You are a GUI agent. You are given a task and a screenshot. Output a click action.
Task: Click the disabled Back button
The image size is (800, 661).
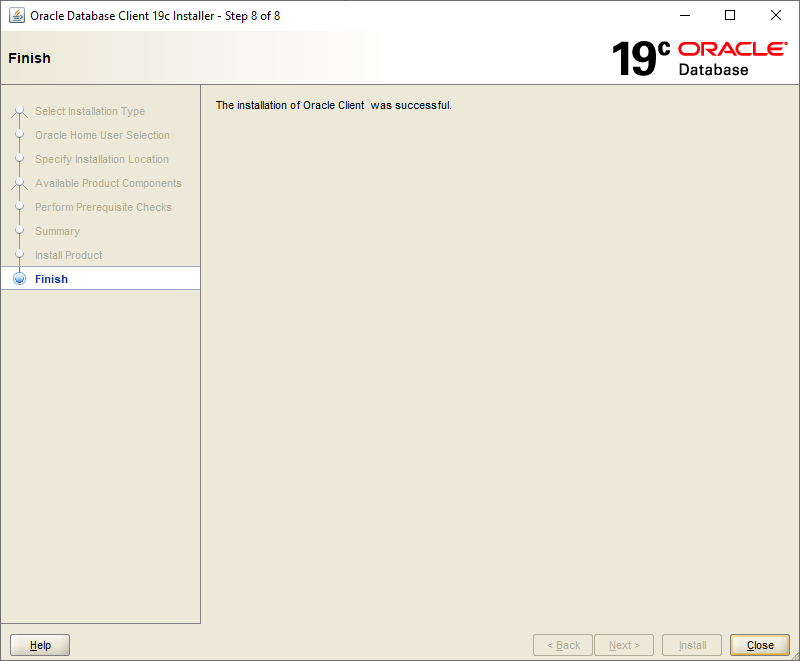tap(563, 645)
